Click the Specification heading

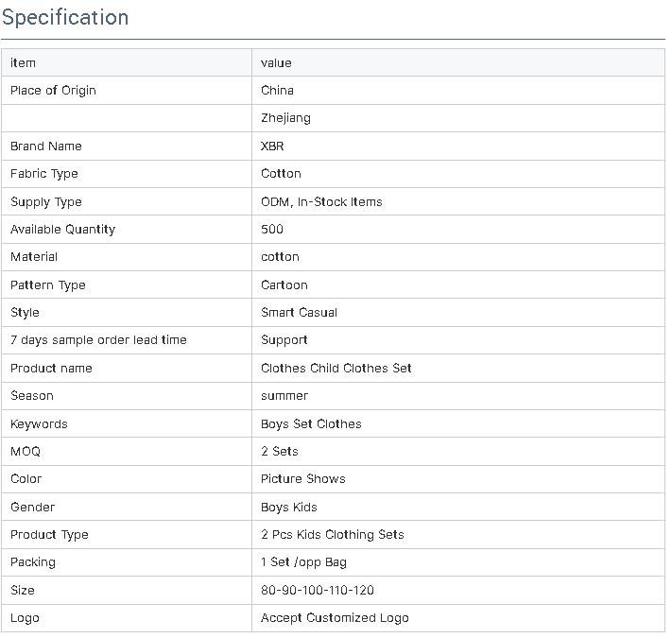65,18
